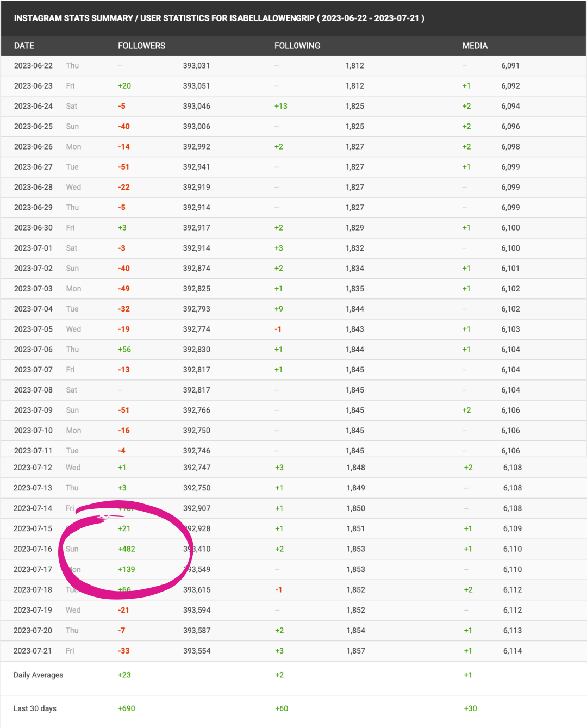Viewport: 587px width, 728px height.
Task: Click the +482 follower change
Action: pos(127,549)
